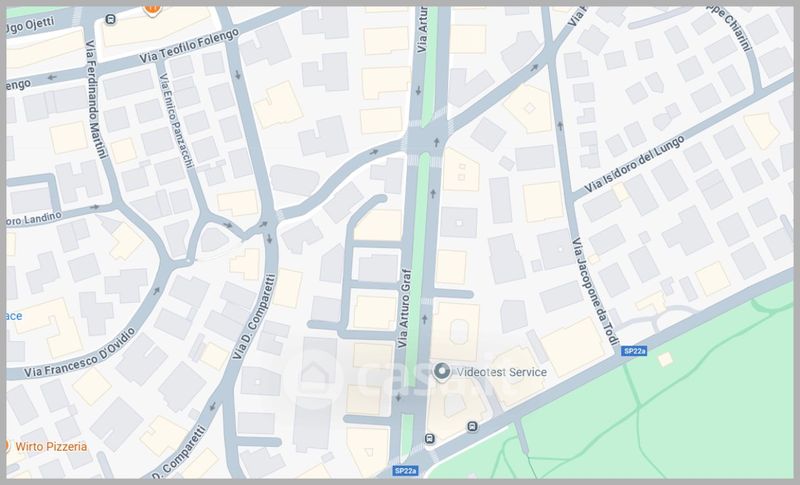The width and height of the screenshot is (800, 485).
Task: Click the Via Enrico Panzacchi street name
Action: (x=177, y=120)
